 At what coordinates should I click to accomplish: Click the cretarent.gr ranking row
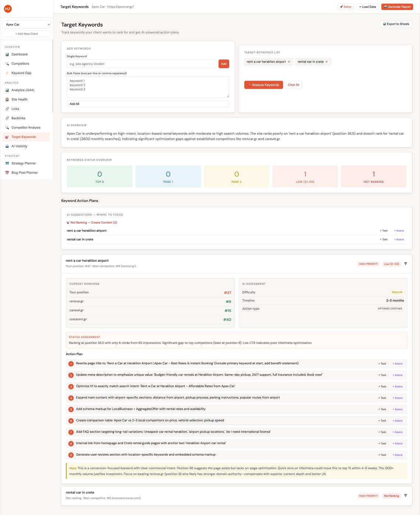coord(150,320)
